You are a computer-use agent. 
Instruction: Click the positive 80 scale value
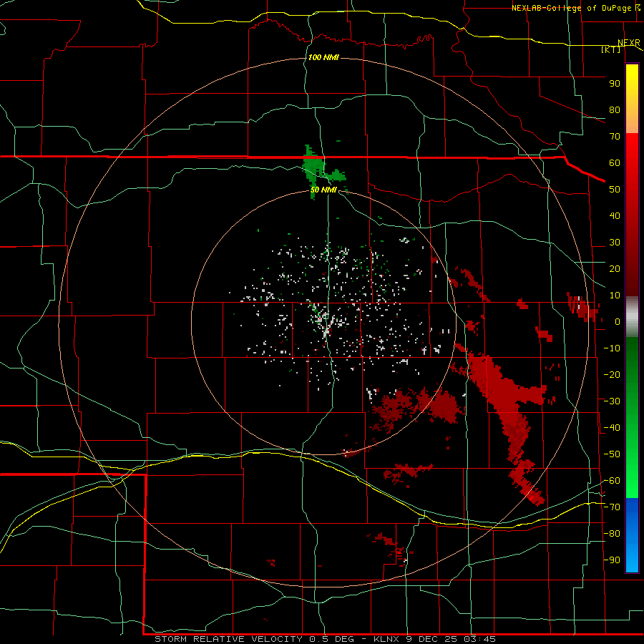point(615,110)
